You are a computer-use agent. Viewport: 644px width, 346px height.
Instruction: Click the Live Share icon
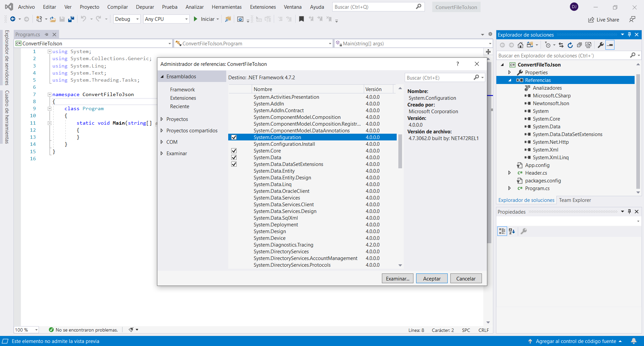pos(591,20)
